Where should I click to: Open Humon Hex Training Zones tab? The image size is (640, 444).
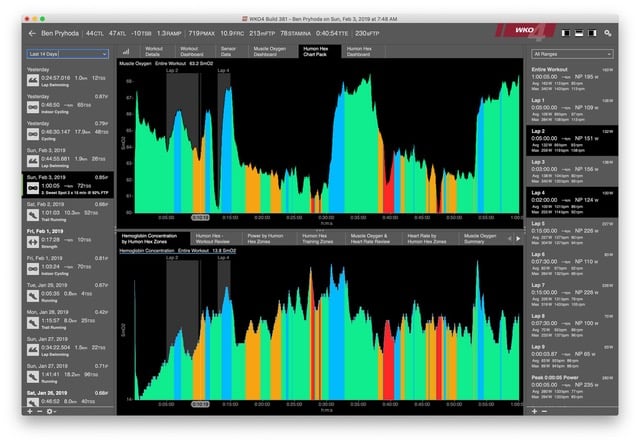(320, 239)
